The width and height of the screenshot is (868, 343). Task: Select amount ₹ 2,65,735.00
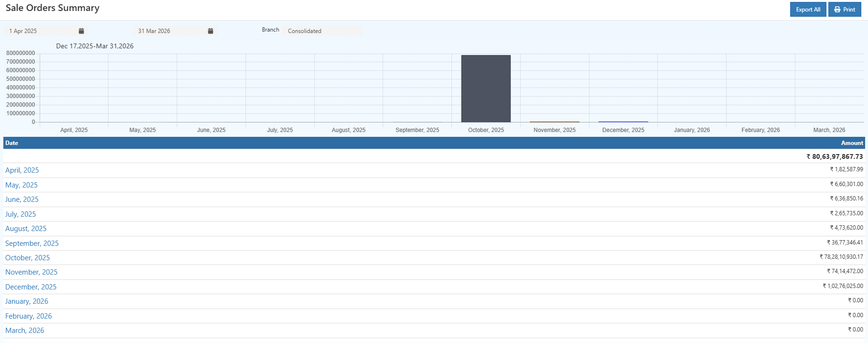pos(847,213)
